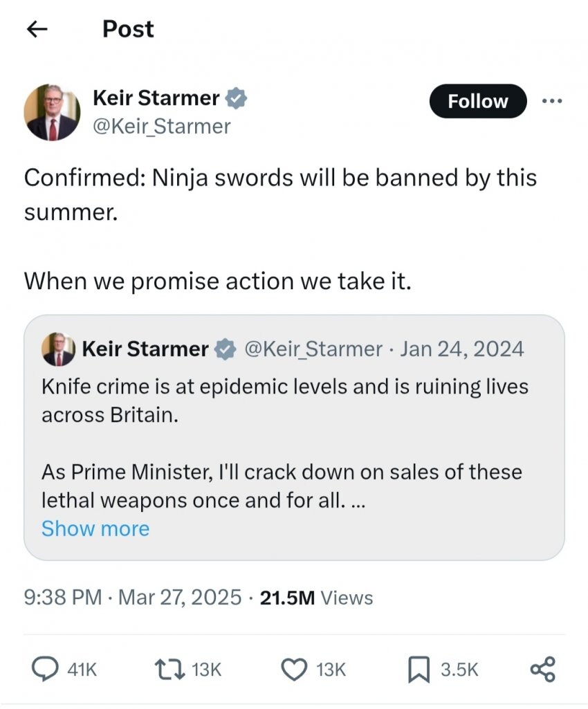
Task: Tap the Keir Starmer display name in header
Action: (x=156, y=98)
